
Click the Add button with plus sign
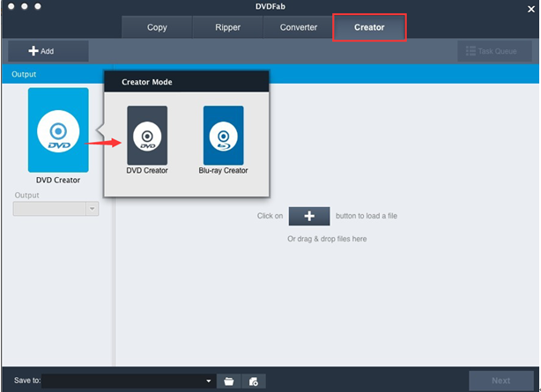[x=48, y=51]
